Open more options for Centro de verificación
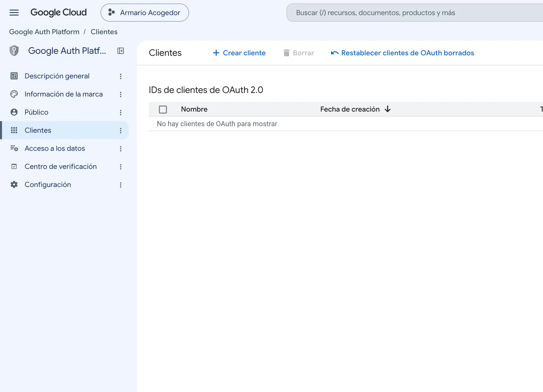 [x=121, y=167]
